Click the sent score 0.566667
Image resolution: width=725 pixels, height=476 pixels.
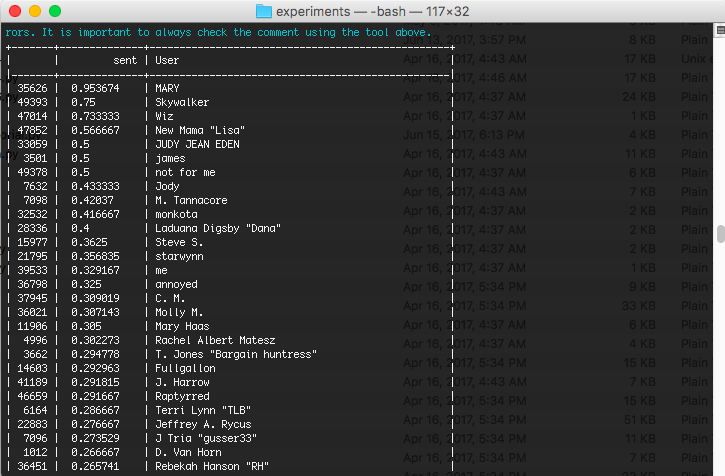pos(95,130)
